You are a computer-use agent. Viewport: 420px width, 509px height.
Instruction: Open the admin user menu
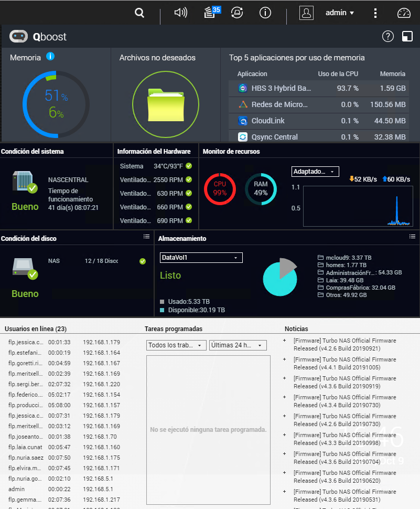pos(339,13)
